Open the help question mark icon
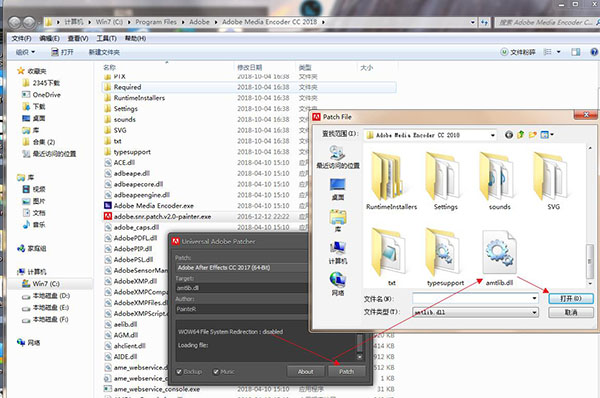This screenshot has width=600, height=398. click(594, 52)
